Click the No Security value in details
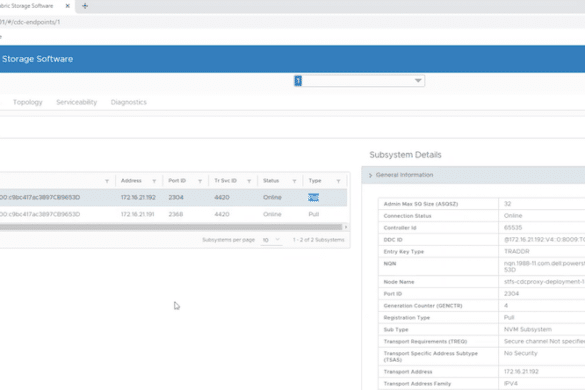The height and width of the screenshot is (390, 585). click(x=520, y=353)
